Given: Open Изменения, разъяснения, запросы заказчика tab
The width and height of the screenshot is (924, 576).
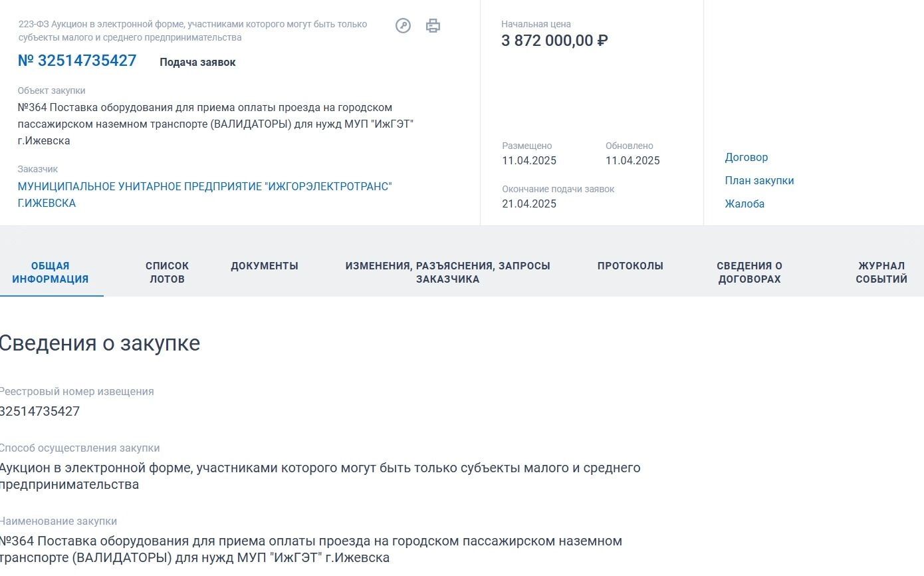Looking at the screenshot, I should click(447, 273).
